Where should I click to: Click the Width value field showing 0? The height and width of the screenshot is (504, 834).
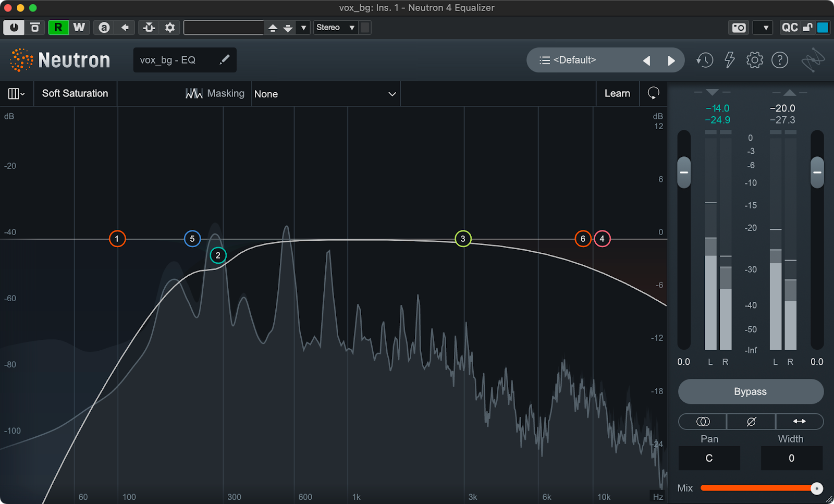tap(792, 458)
